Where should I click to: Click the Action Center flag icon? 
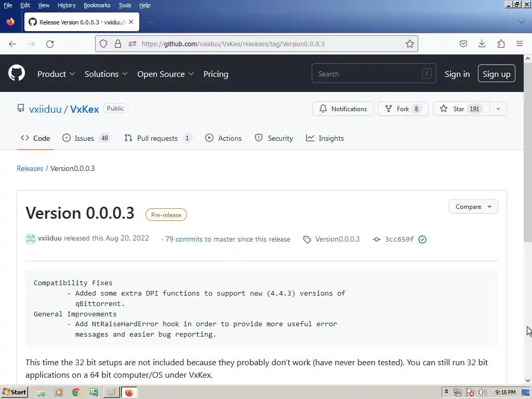pyautogui.click(x=470, y=393)
